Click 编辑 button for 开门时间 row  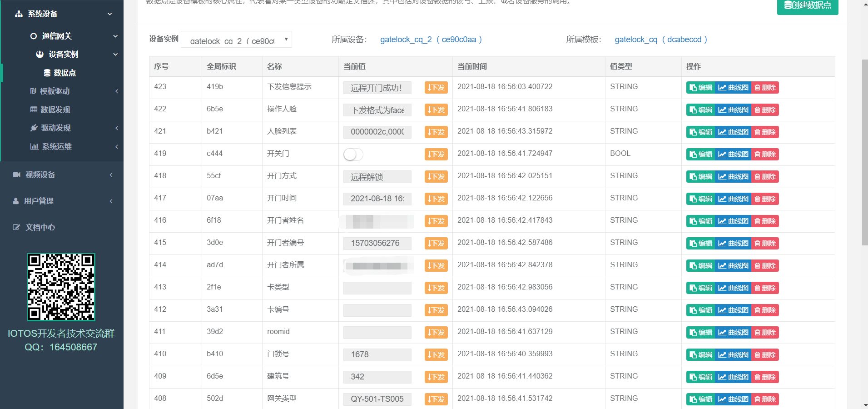(x=701, y=199)
